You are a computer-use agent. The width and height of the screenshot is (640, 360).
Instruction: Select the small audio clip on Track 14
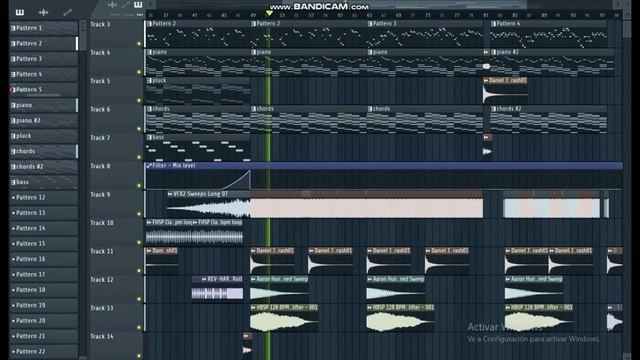coord(247,344)
